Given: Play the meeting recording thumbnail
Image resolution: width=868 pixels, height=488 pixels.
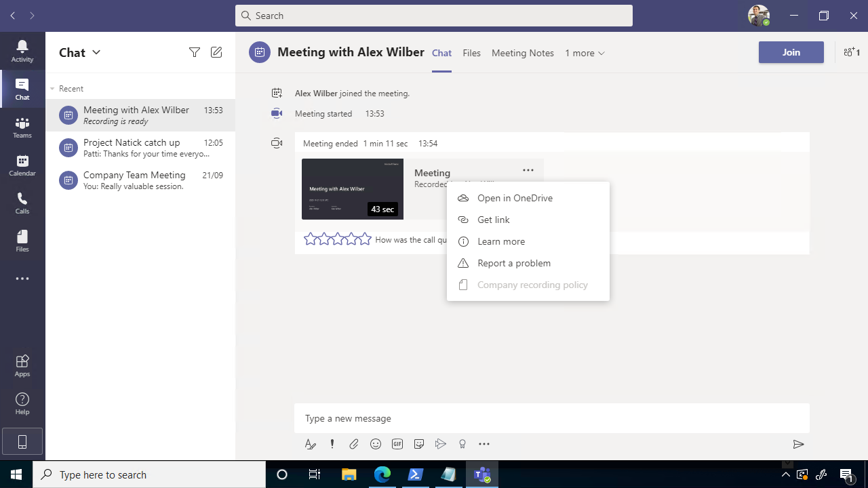Looking at the screenshot, I should [x=353, y=189].
